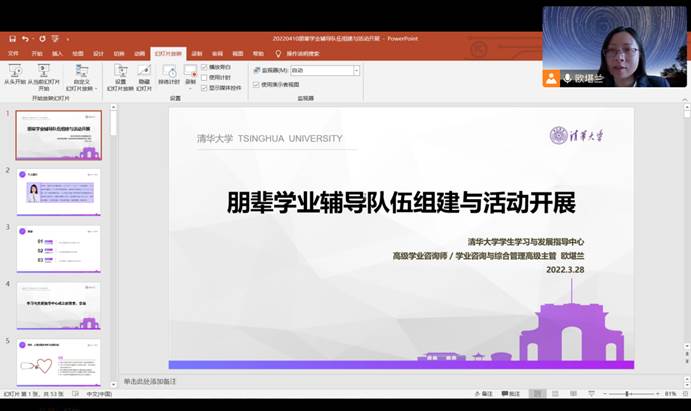
Task: Expand quick access toolbar customize arrow
Action: click(x=68, y=39)
